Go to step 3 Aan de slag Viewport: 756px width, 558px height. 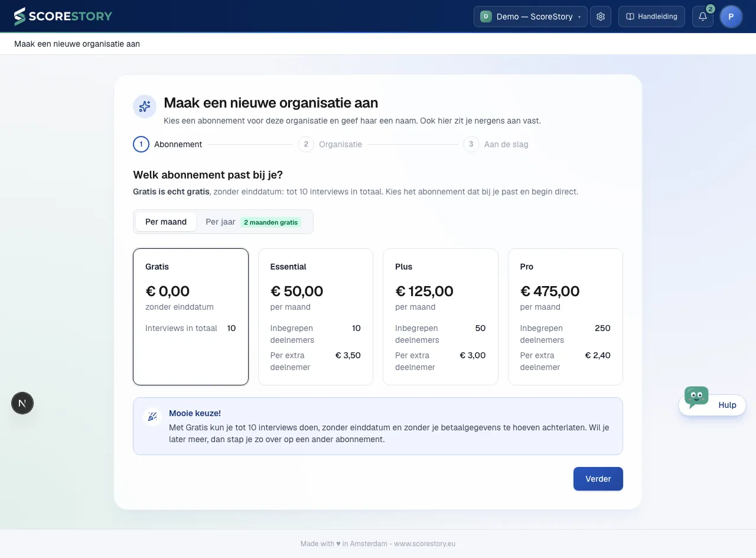point(496,144)
